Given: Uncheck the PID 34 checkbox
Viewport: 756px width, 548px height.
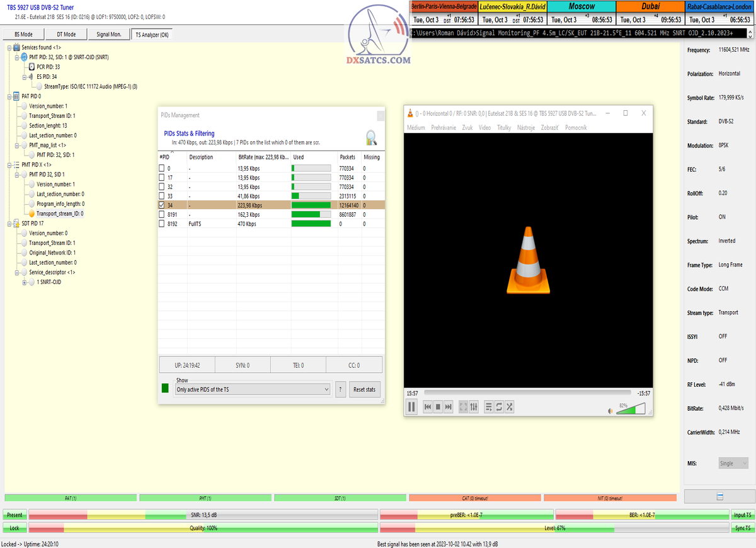Looking at the screenshot, I should pyautogui.click(x=162, y=205).
